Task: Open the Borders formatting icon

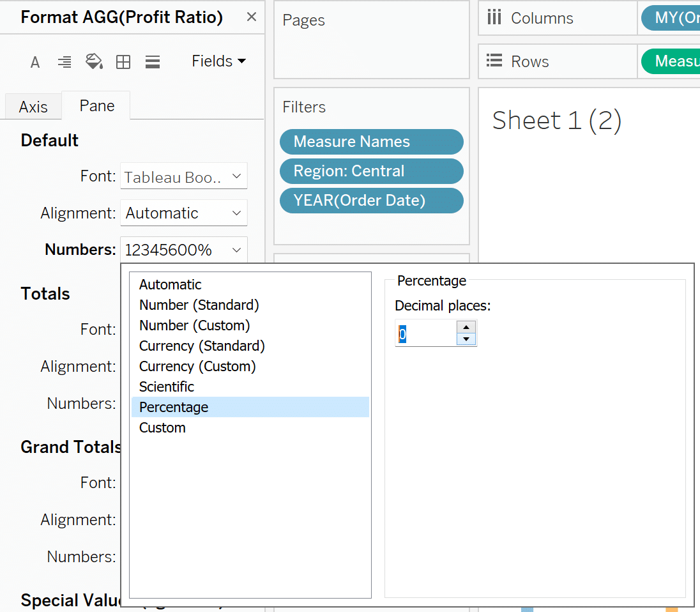Action: click(x=123, y=62)
